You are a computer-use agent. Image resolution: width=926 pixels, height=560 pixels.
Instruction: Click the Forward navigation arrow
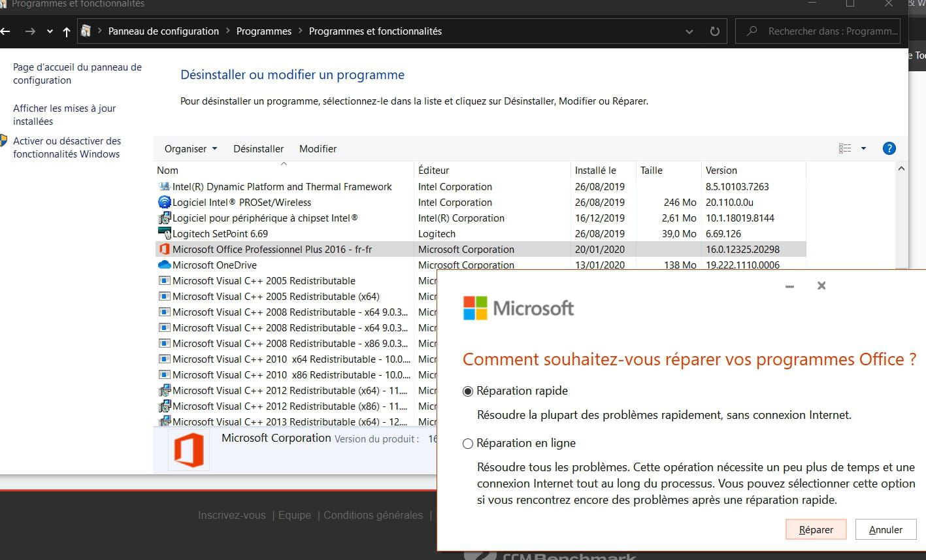(30, 31)
